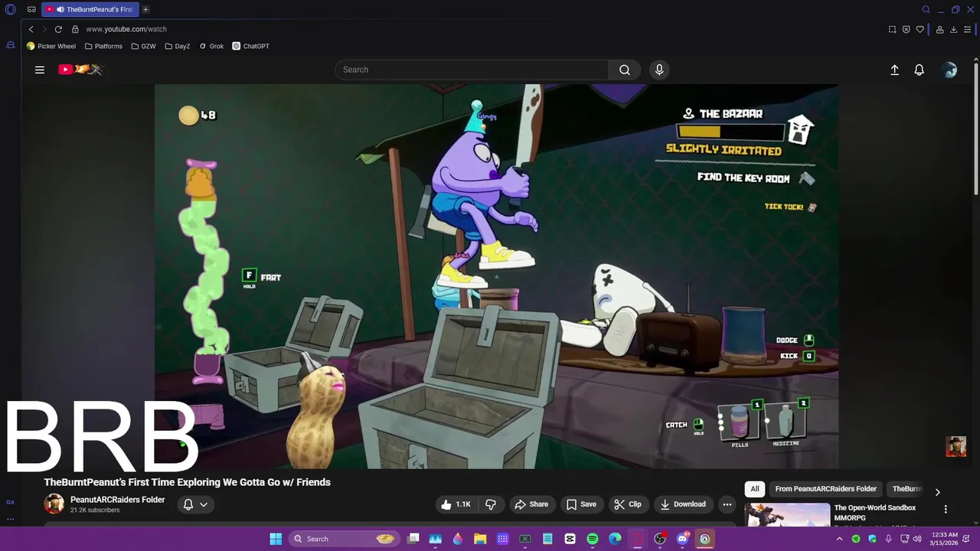Open Microsoft Edge from taskbar
Image resolution: width=980 pixels, height=551 pixels.
[615, 539]
